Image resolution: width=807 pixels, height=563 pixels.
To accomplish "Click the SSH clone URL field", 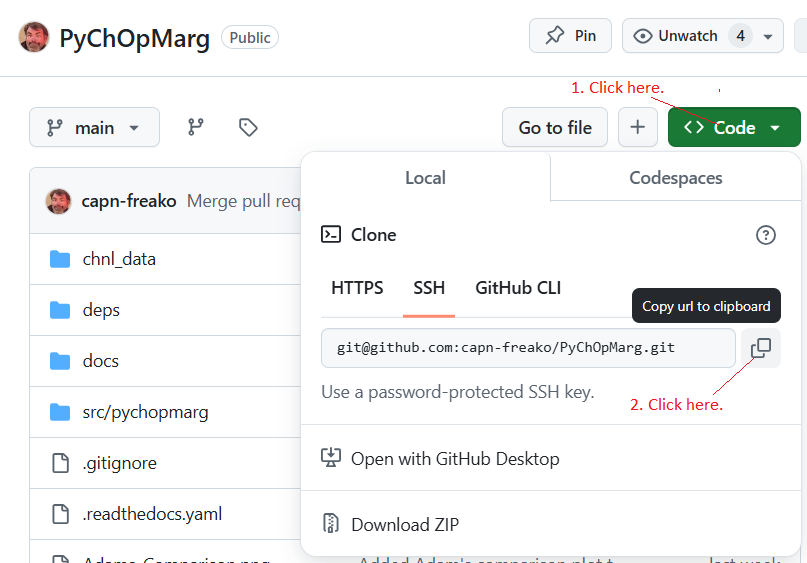I will coord(528,348).
